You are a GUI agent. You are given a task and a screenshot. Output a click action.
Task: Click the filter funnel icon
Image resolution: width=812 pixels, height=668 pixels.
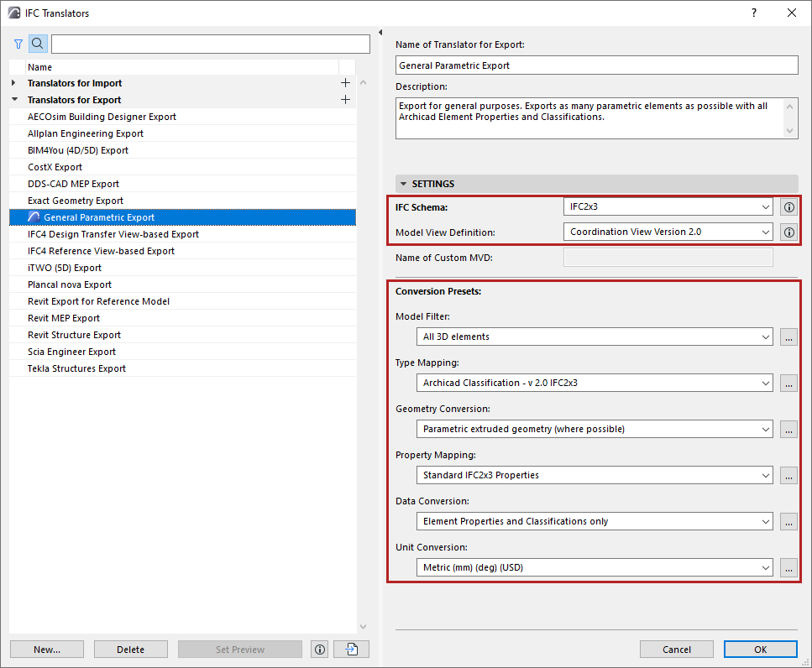coord(18,44)
